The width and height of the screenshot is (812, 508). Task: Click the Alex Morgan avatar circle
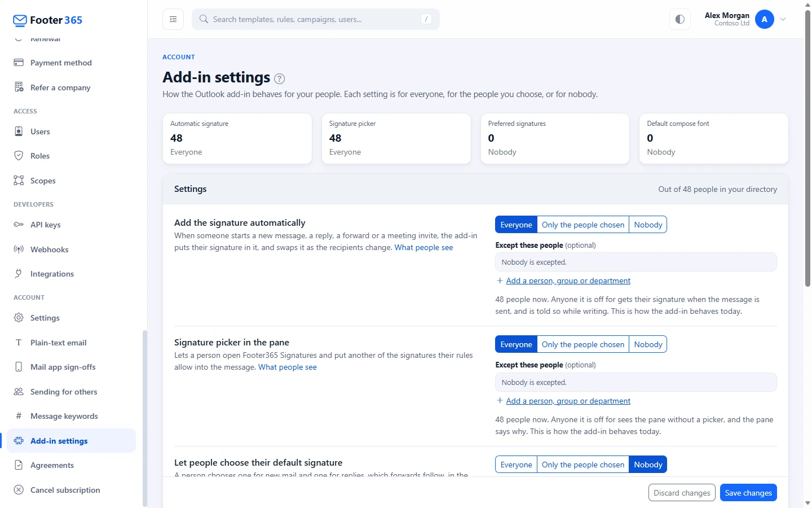(x=765, y=19)
